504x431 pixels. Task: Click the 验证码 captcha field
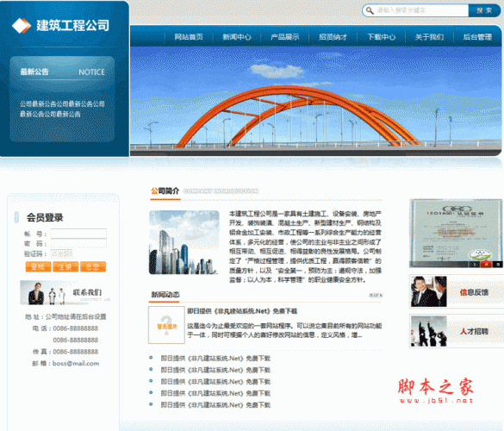[x=62, y=253]
